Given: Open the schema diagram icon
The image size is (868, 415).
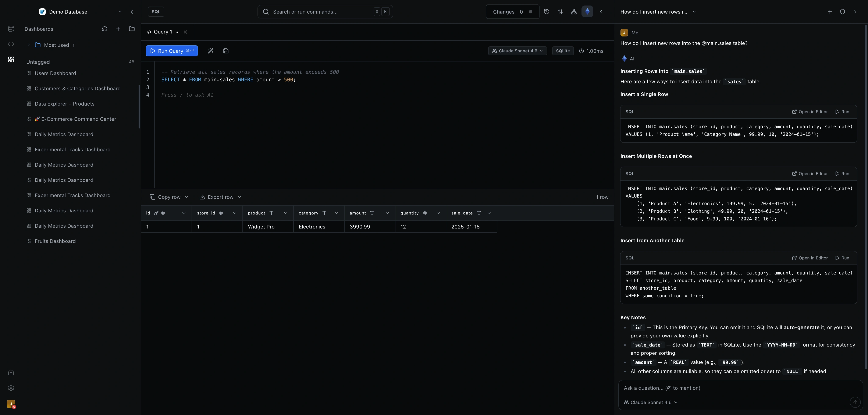Looking at the screenshot, I should (x=573, y=12).
